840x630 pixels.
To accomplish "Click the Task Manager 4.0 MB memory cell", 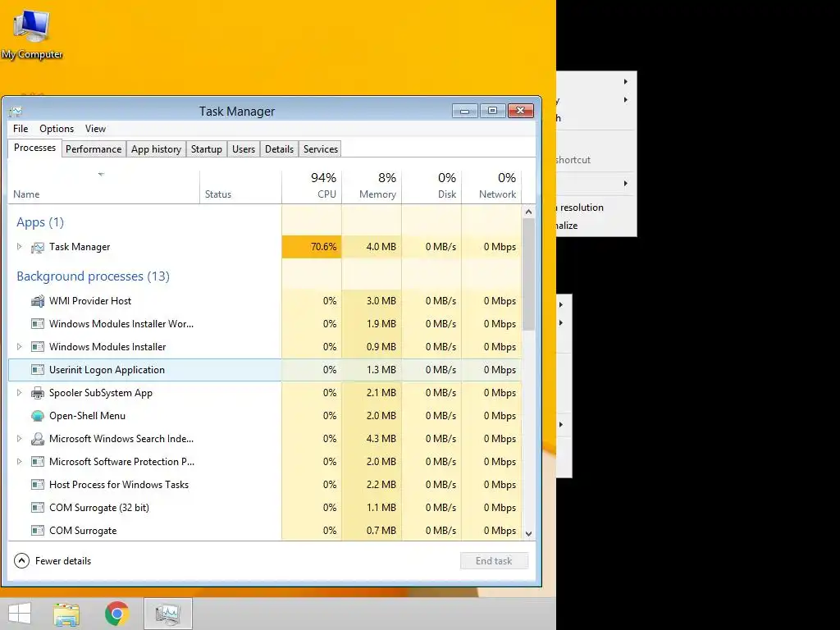I will [372, 247].
